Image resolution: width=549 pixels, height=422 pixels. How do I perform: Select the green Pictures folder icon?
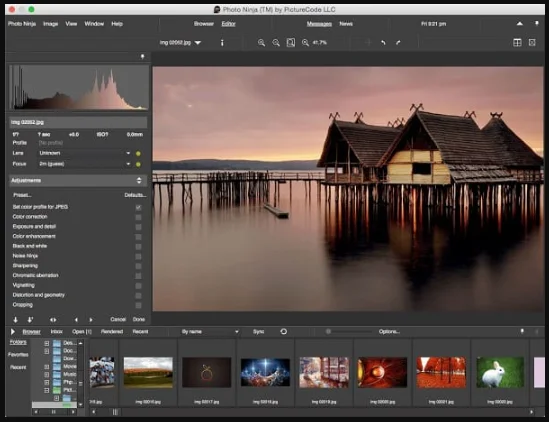tap(57, 390)
